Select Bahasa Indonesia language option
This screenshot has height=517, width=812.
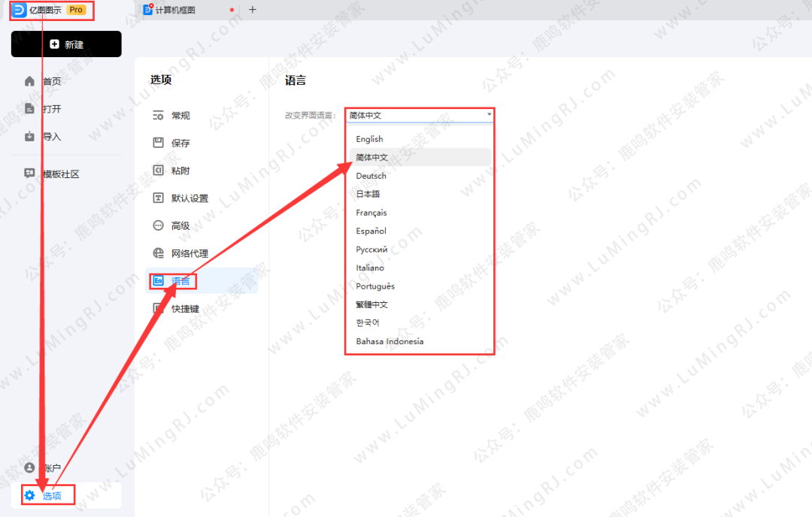(389, 341)
